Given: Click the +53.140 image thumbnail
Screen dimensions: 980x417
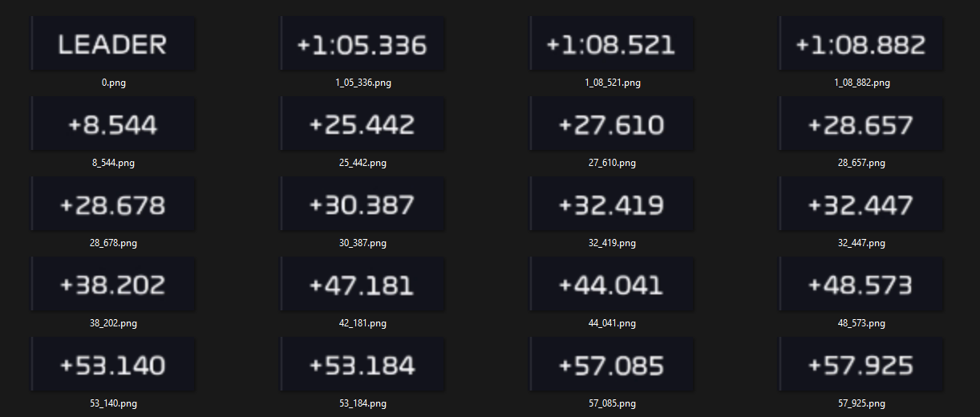Looking at the screenshot, I should [113, 365].
